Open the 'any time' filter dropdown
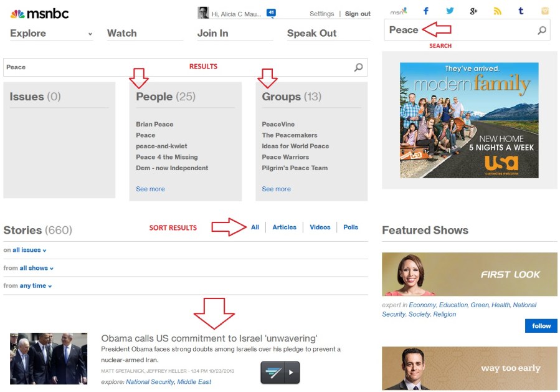The width and height of the screenshot is (560, 392). click(36, 286)
